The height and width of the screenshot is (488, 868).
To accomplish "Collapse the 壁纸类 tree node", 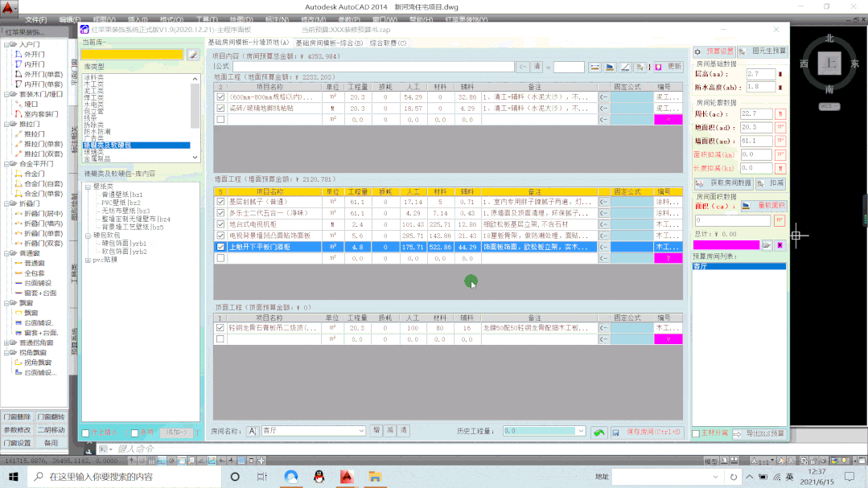I will [88, 187].
